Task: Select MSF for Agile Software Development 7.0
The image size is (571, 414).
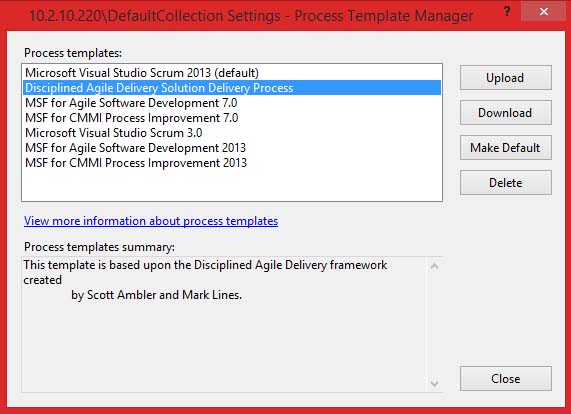Action: [232, 103]
